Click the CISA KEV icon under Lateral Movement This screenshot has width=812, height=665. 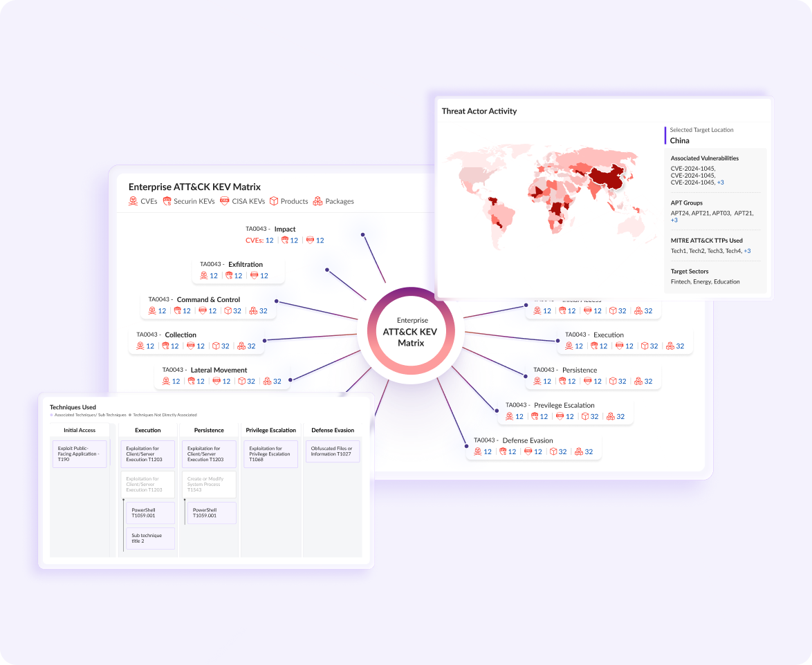point(216,381)
